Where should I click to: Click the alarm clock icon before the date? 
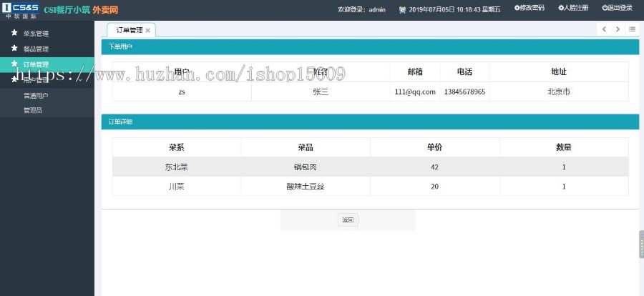coord(402,9)
